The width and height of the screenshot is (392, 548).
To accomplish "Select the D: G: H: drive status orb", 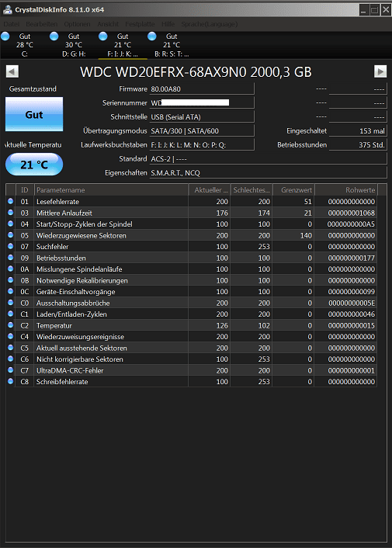I will (54, 36).
